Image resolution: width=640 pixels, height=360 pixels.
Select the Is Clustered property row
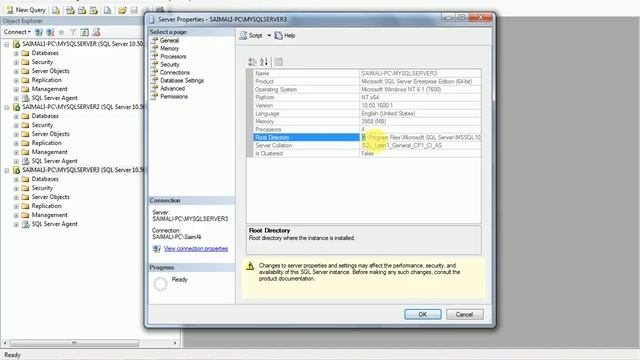367,153
